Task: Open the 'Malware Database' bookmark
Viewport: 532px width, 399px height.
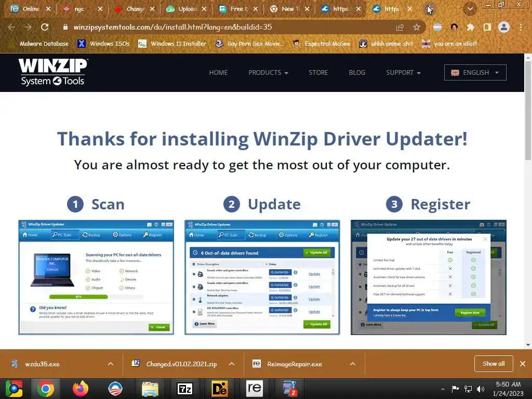Action: tap(39, 44)
